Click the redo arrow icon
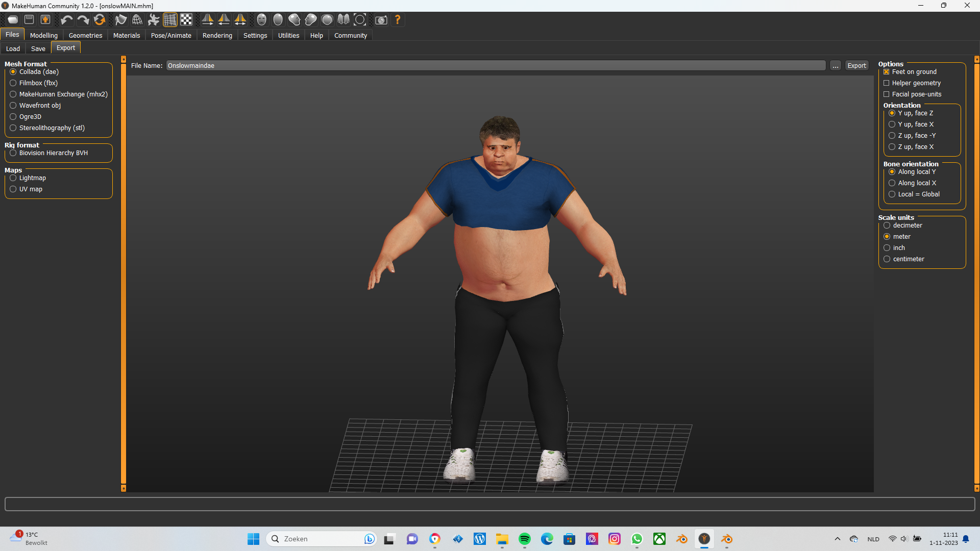The image size is (980, 551). click(x=83, y=20)
